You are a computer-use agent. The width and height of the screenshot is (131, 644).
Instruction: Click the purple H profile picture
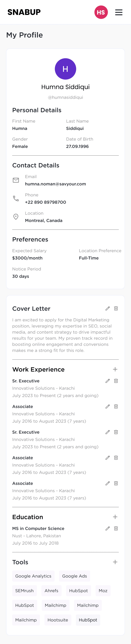65,69
